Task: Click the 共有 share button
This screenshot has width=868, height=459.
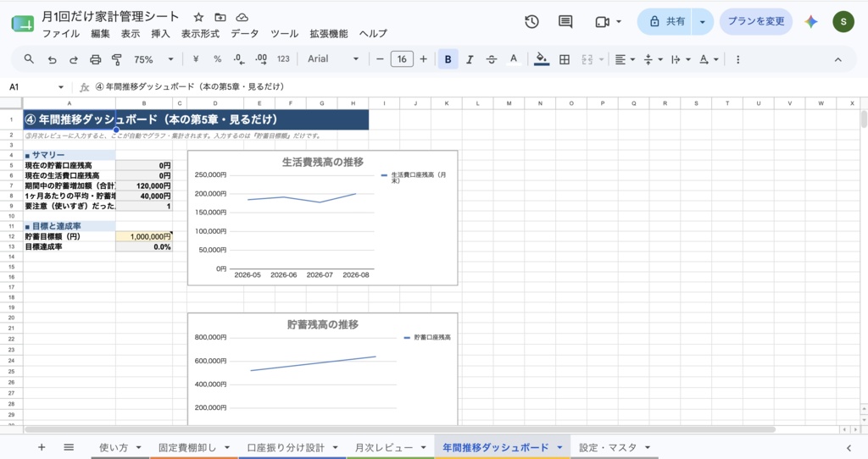Action: tap(665, 21)
